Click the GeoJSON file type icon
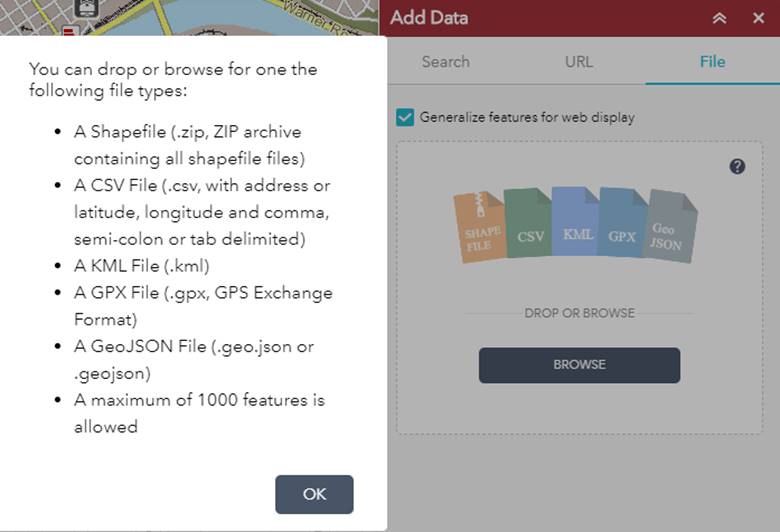Viewport: 780px width, 532px height. [x=667, y=229]
